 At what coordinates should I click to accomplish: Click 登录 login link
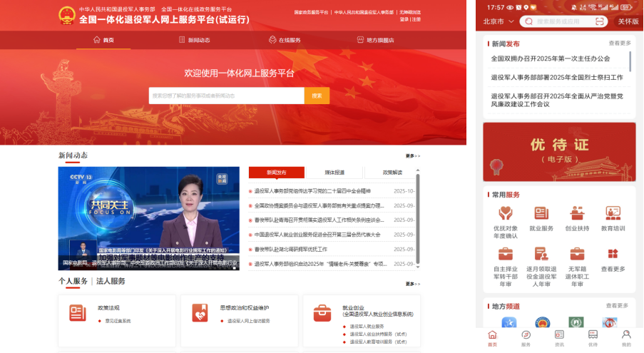tap(404, 19)
